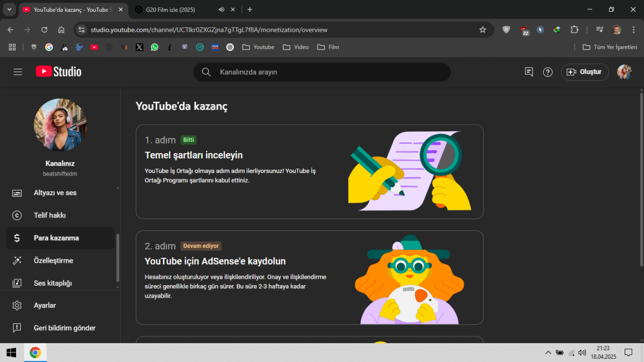Open the apps grid in bookmarks bar
This screenshot has width=644, height=362.
pyautogui.click(x=12, y=47)
